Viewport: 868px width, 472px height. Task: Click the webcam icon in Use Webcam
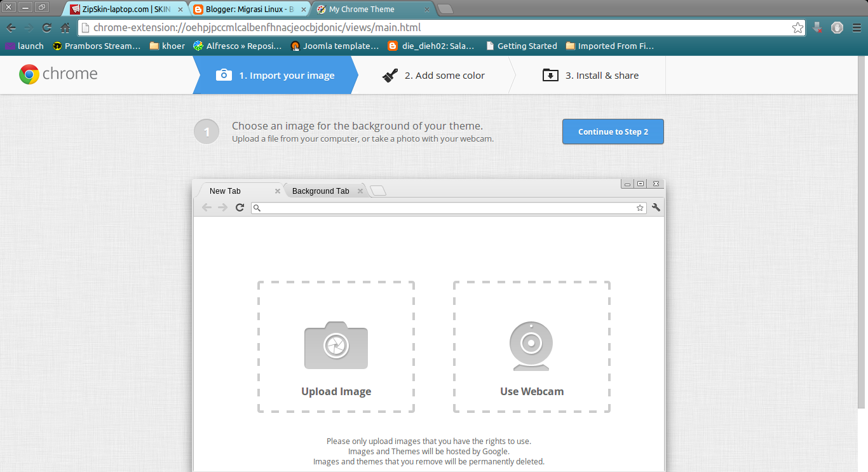click(x=531, y=346)
